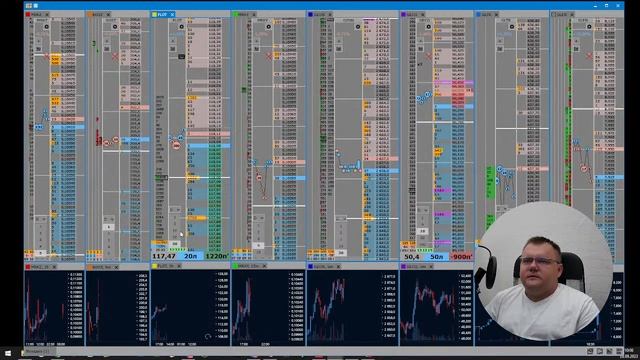This screenshot has width=640, height=360.
Task: Select the yellow FLOT order book tab
Action: [163, 14]
